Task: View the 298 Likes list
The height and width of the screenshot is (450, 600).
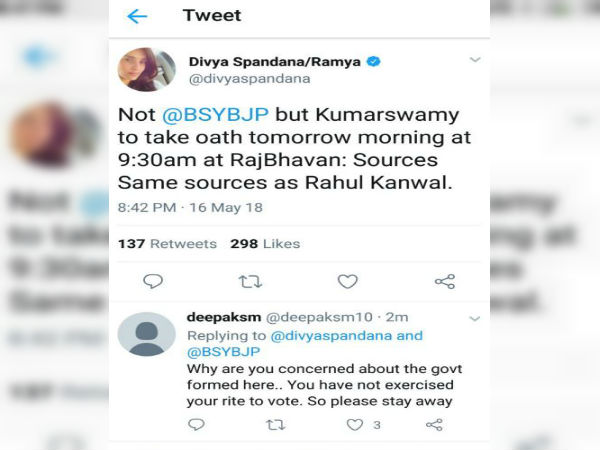Action: click(265, 244)
